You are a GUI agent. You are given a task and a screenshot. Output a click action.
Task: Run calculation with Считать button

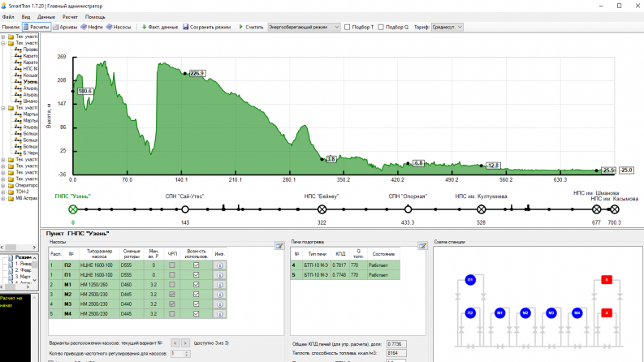coord(248,27)
